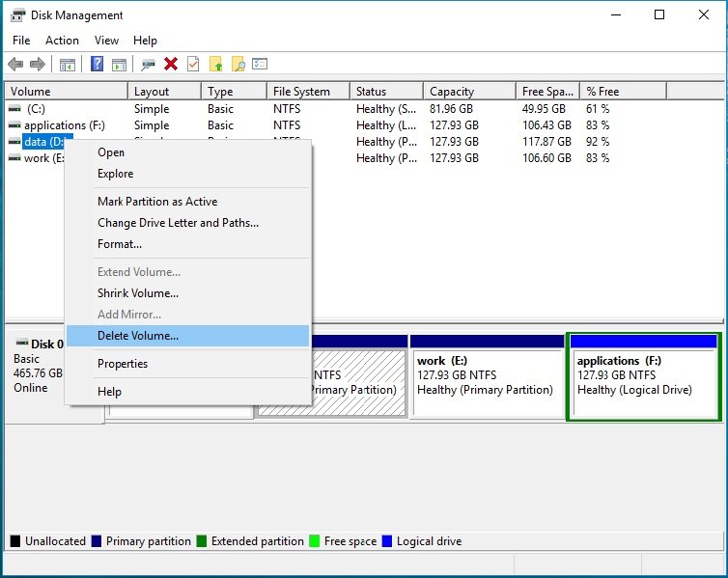Click the Connect/Rescan disk toolbar icon

(x=148, y=65)
